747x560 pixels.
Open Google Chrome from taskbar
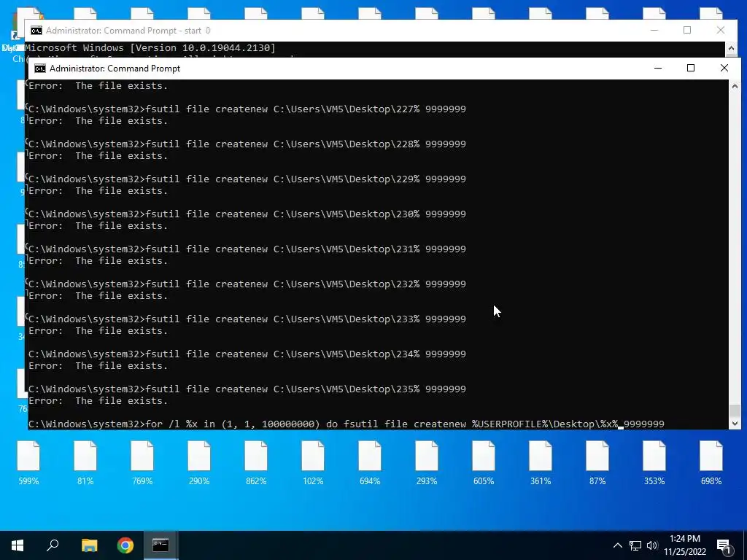pyautogui.click(x=125, y=545)
